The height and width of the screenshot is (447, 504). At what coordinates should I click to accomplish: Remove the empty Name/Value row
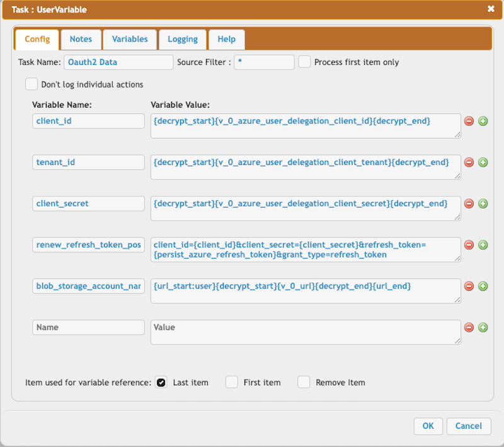[x=469, y=327]
